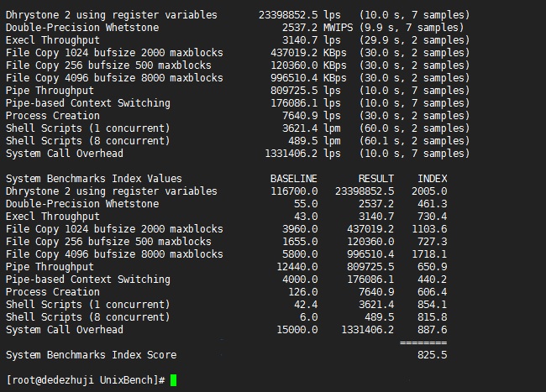Click the final index score 825.5

point(432,355)
